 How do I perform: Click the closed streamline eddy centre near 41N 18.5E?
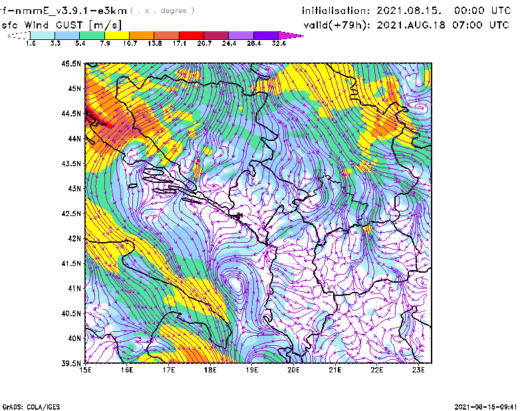235,283
